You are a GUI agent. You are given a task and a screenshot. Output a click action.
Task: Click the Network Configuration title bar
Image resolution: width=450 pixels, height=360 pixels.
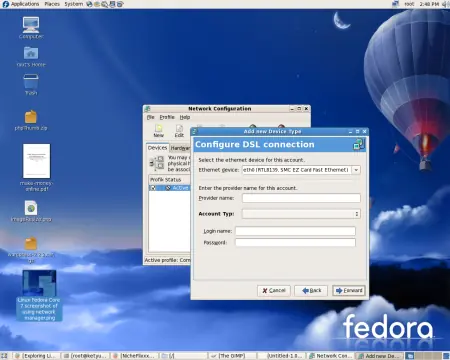click(x=220, y=109)
